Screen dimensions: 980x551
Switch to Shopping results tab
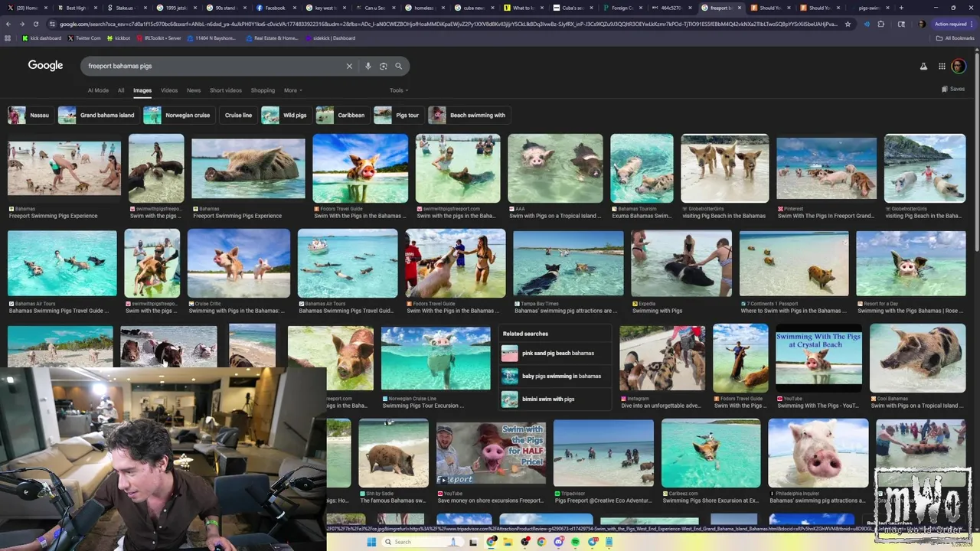coord(263,90)
